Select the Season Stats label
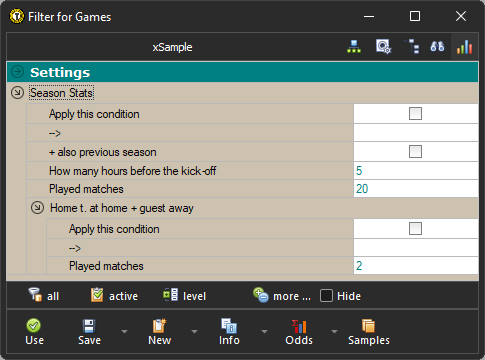This screenshot has width=485, height=360. coord(61,93)
